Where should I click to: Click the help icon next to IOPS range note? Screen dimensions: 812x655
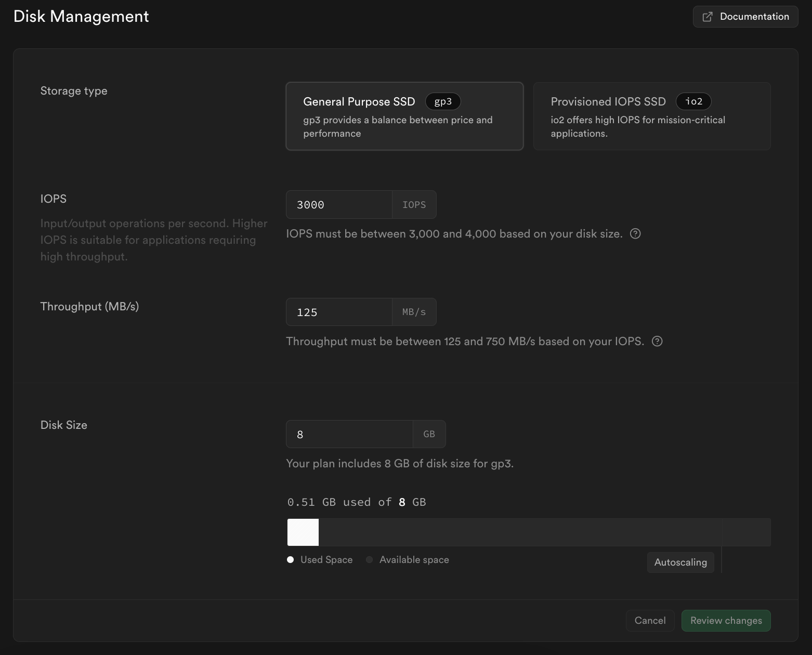tap(635, 234)
